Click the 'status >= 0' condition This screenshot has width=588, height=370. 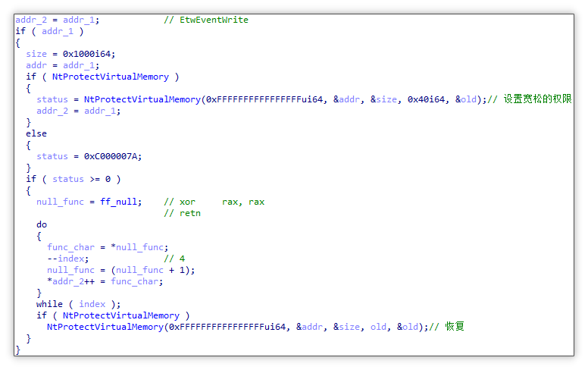[83, 179]
